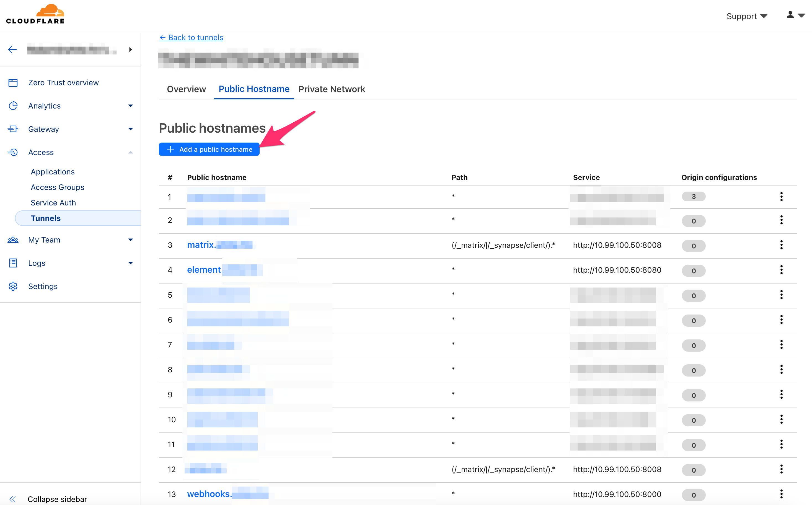812x505 pixels.
Task: Open the element hostname link
Action: [204, 270]
